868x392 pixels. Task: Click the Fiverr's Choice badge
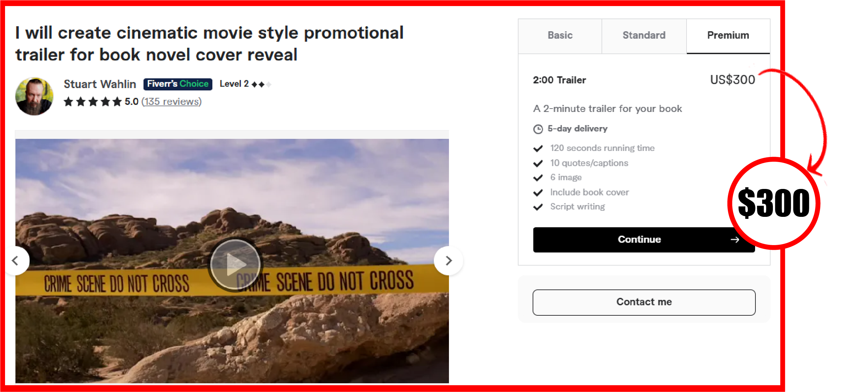(177, 84)
